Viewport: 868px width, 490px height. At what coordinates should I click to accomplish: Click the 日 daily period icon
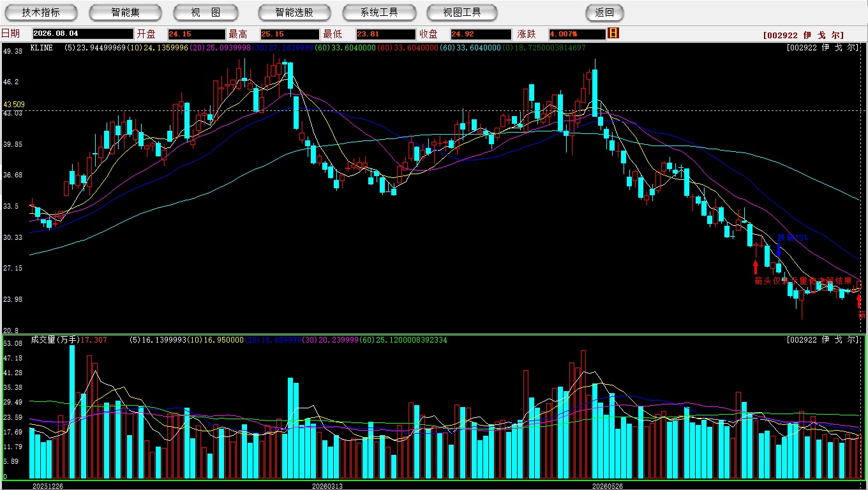point(613,33)
